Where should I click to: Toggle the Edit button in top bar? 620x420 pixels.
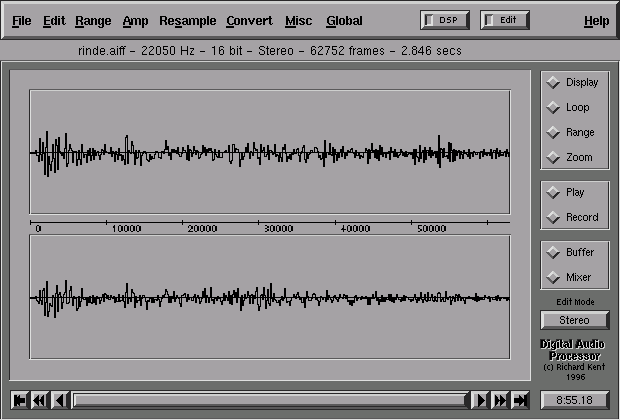point(505,20)
